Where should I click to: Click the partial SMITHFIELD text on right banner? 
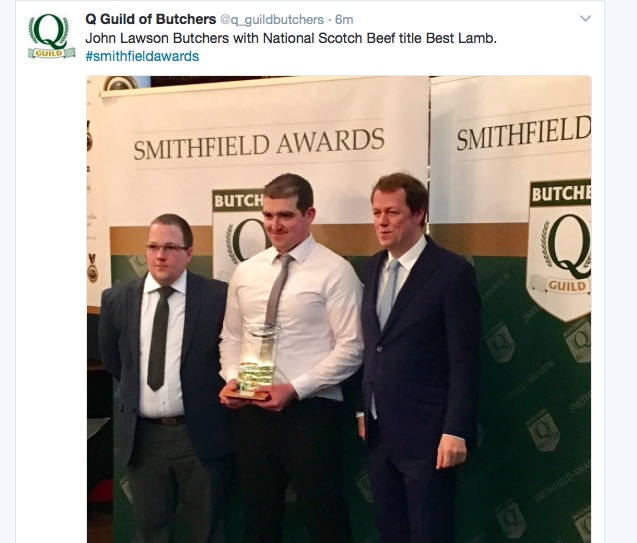point(524,132)
